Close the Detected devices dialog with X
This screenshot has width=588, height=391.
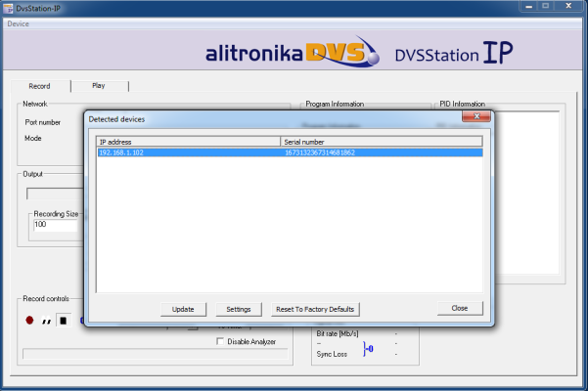pyautogui.click(x=476, y=117)
